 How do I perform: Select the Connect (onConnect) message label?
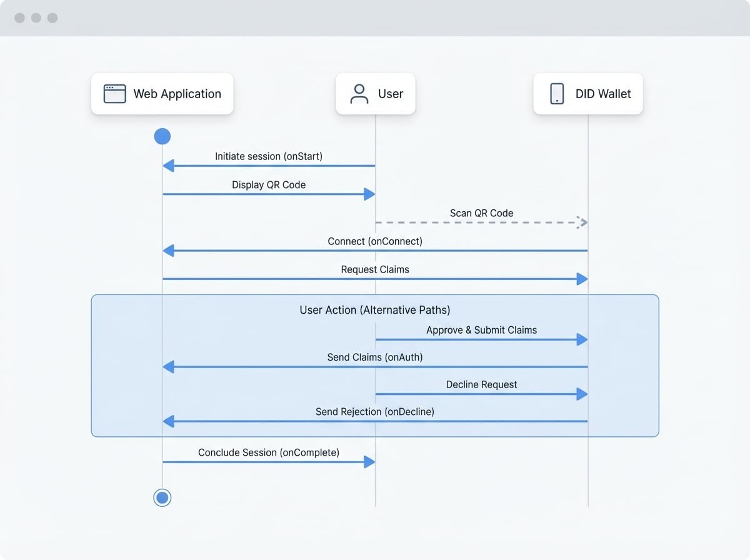(375, 241)
